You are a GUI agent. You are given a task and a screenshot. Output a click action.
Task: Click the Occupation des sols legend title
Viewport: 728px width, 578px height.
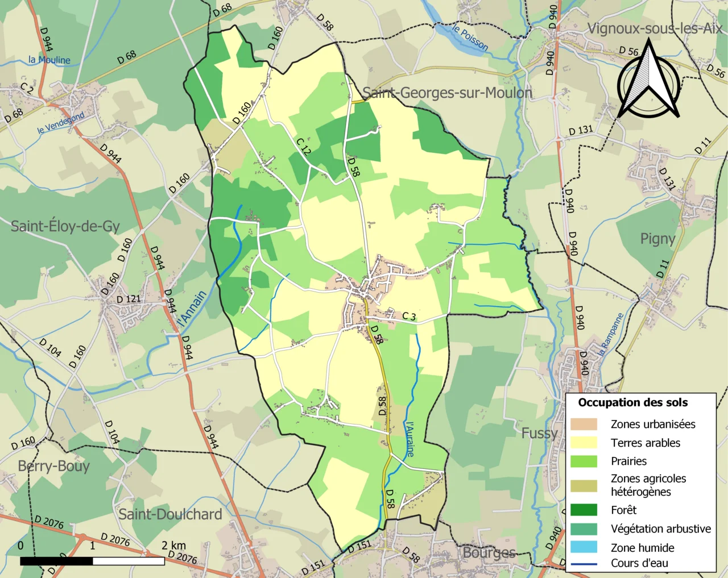tap(632, 402)
